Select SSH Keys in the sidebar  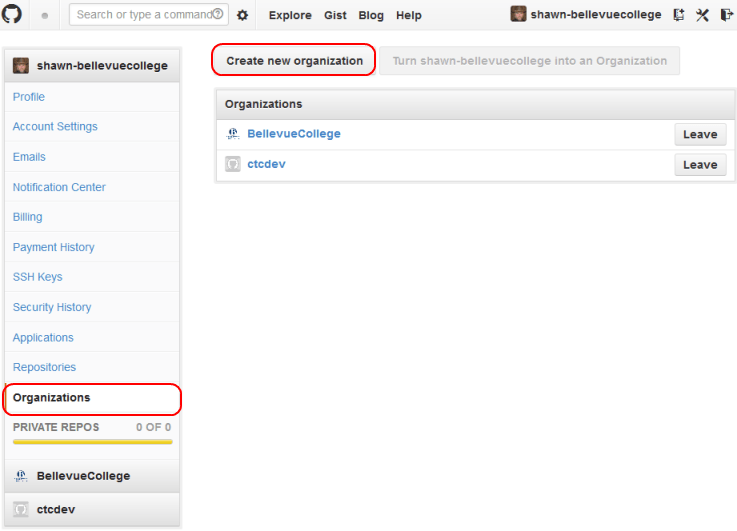tap(37, 277)
